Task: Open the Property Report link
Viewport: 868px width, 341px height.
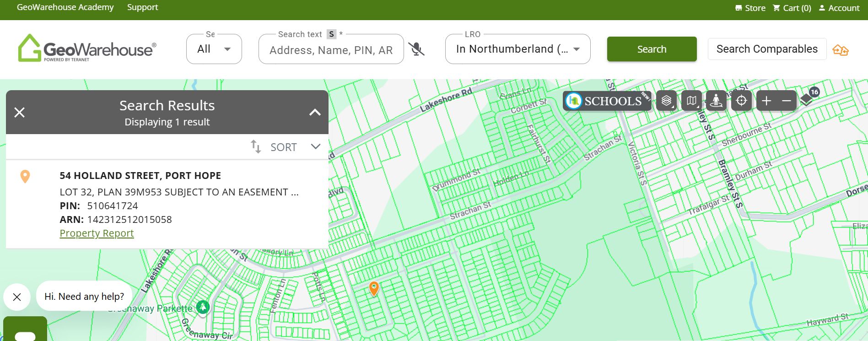Action: pos(97,233)
